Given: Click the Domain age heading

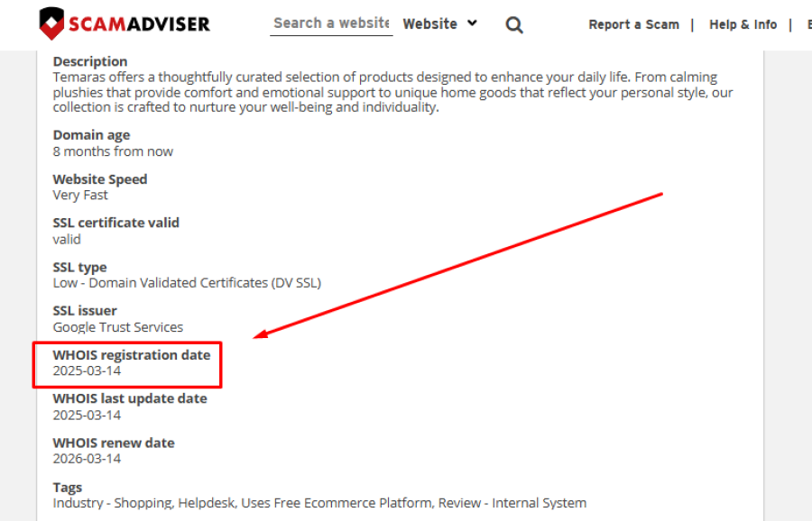Looking at the screenshot, I should [x=91, y=135].
